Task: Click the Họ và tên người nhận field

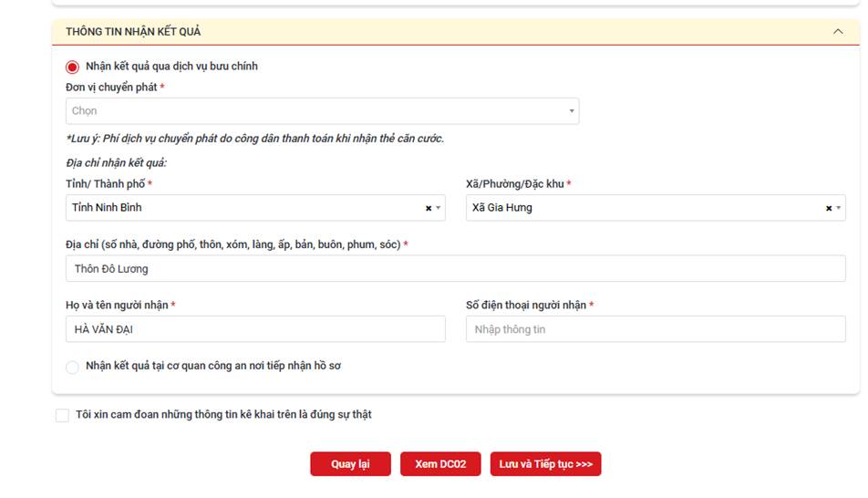Action: pyautogui.click(x=255, y=329)
